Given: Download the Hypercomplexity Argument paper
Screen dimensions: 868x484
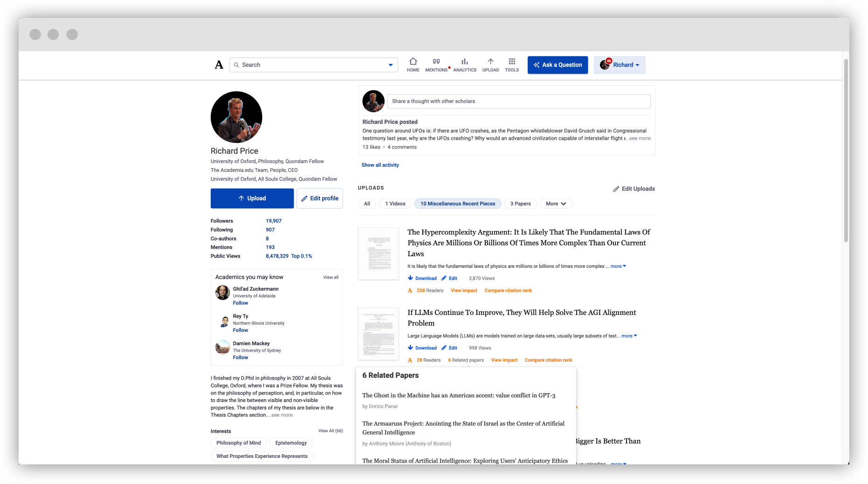Looking at the screenshot, I should [422, 278].
